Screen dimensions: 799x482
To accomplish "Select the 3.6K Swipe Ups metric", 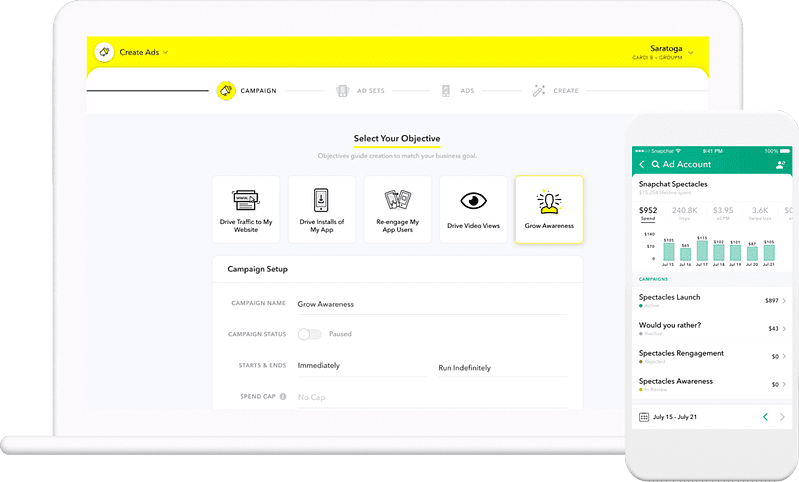I will (760, 213).
